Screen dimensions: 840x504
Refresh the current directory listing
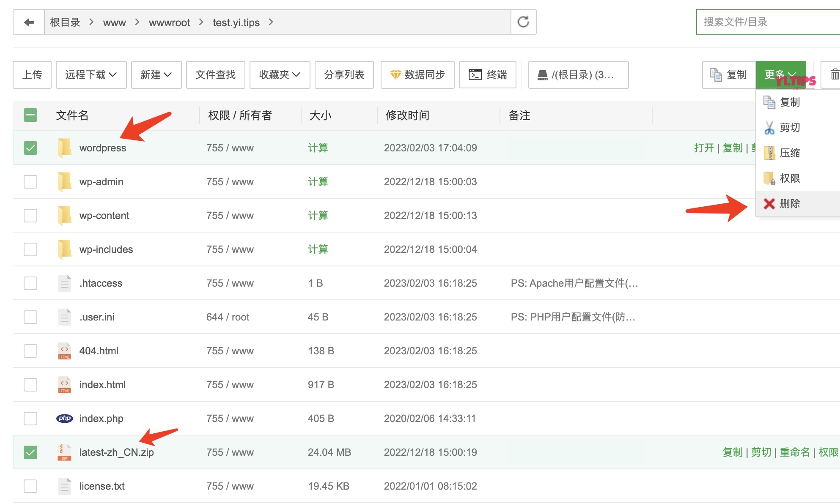click(x=524, y=22)
